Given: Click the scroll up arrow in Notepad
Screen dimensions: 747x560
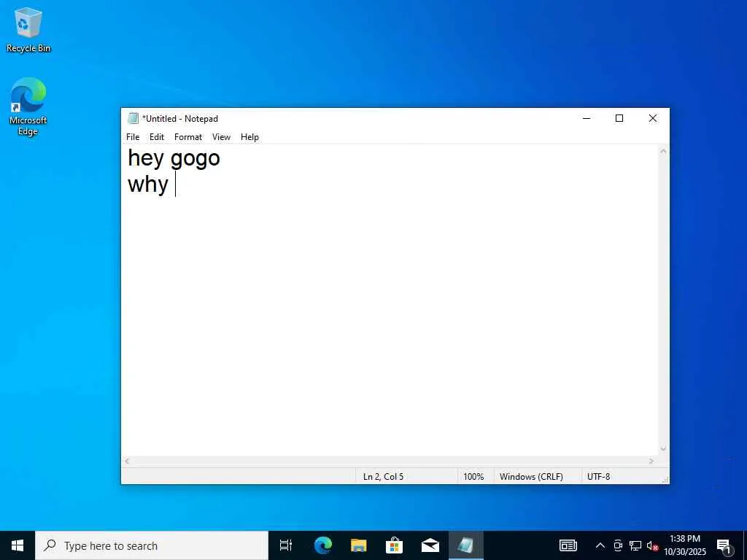Looking at the screenshot, I should 662,152.
